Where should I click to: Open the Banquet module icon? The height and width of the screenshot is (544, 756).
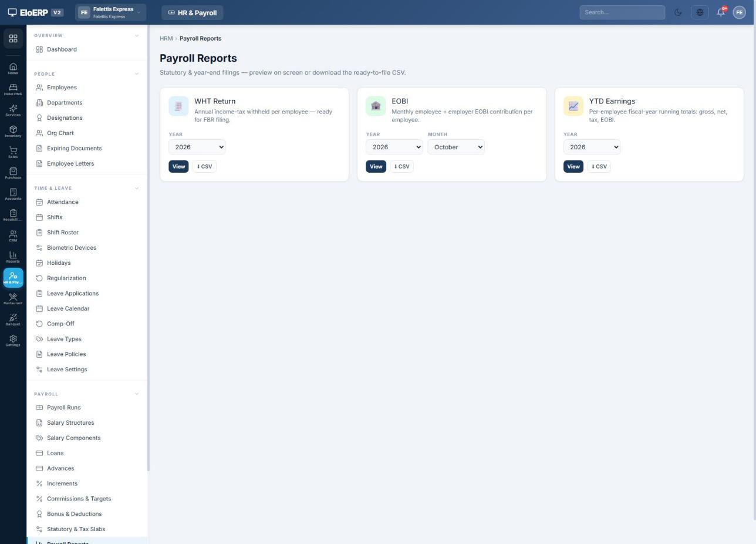tap(13, 320)
